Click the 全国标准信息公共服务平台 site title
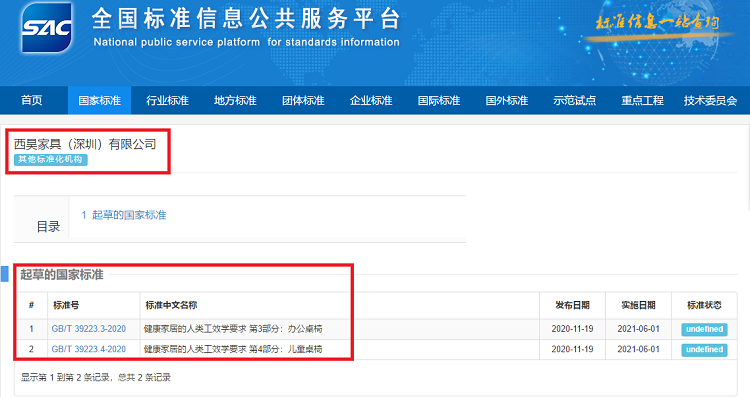Screen dimensions: 750x397 click(x=246, y=19)
